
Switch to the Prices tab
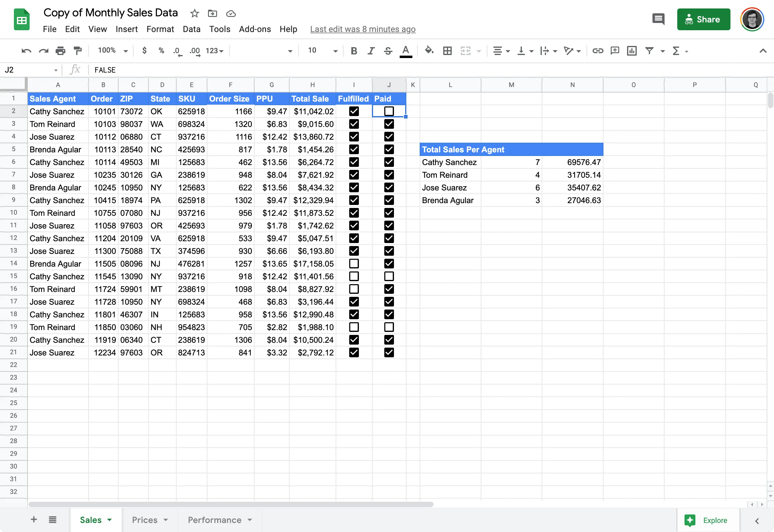(x=145, y=520)
